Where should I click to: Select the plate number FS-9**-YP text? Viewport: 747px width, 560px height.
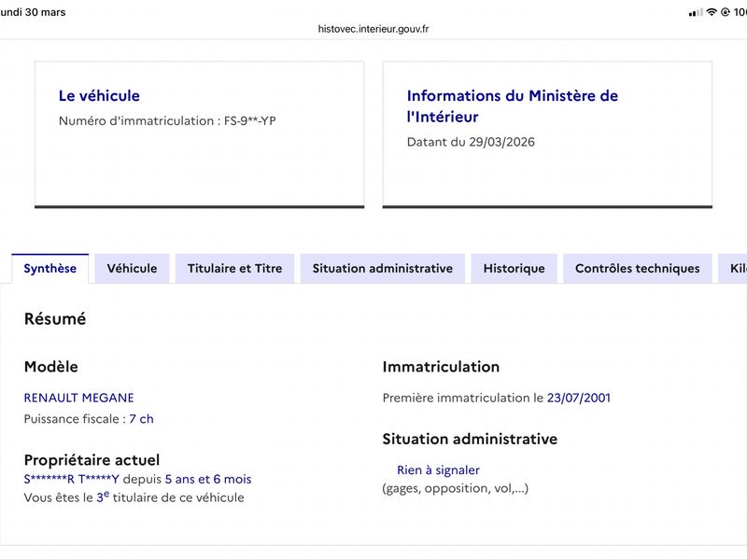250,121
